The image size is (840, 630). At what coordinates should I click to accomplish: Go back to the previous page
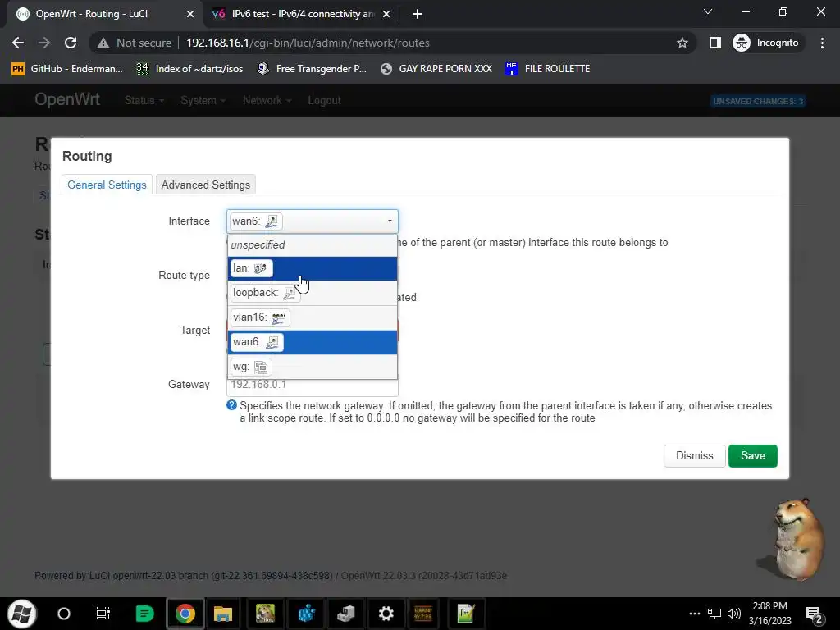pos(18,43)
